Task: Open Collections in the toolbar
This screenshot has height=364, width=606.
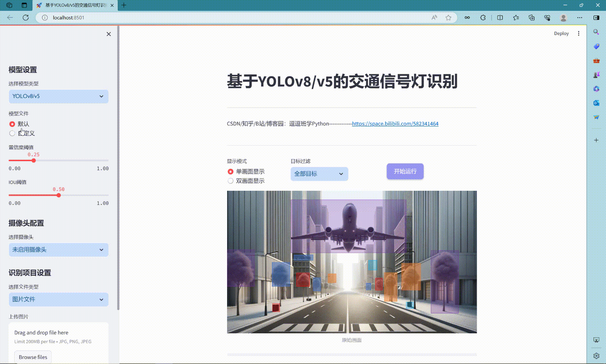Action: pyautogui.click(x=532, y=18)
